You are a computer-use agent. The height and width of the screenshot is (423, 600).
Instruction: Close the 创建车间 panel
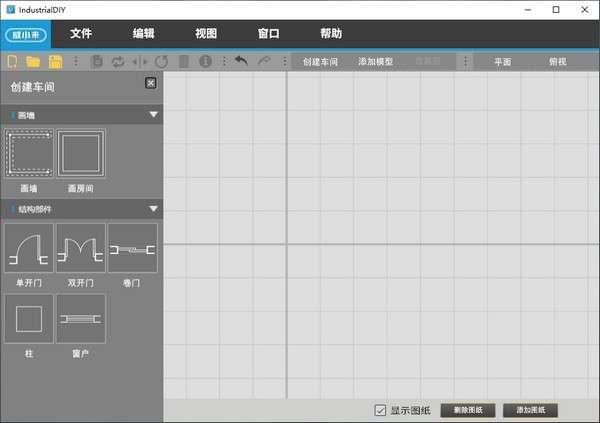[x=150, y=84]
